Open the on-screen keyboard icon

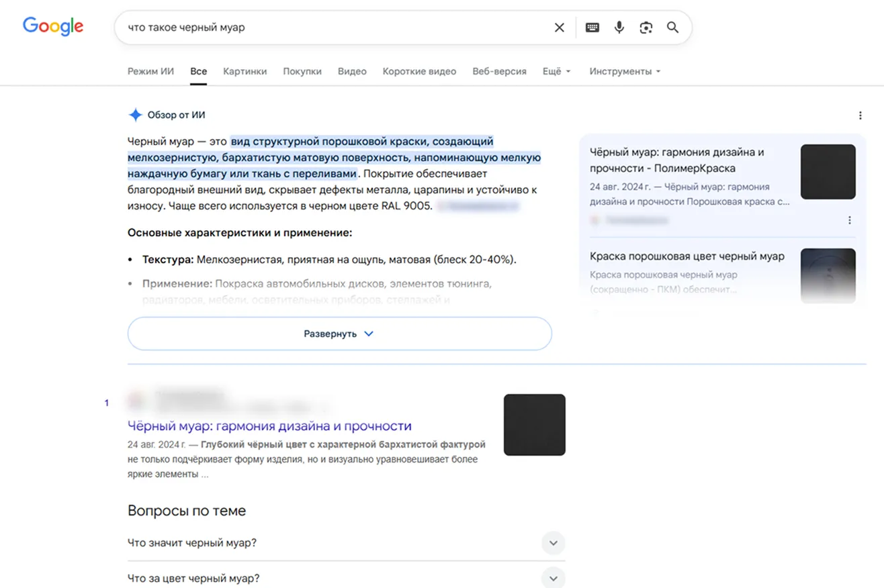(x=592, y=28)
